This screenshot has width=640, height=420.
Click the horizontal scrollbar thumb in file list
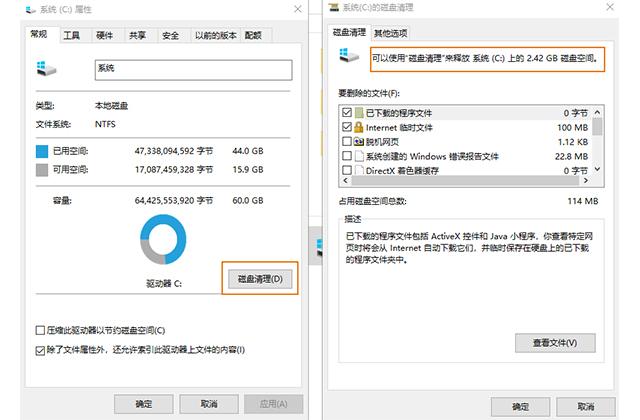tap(465, 180)
